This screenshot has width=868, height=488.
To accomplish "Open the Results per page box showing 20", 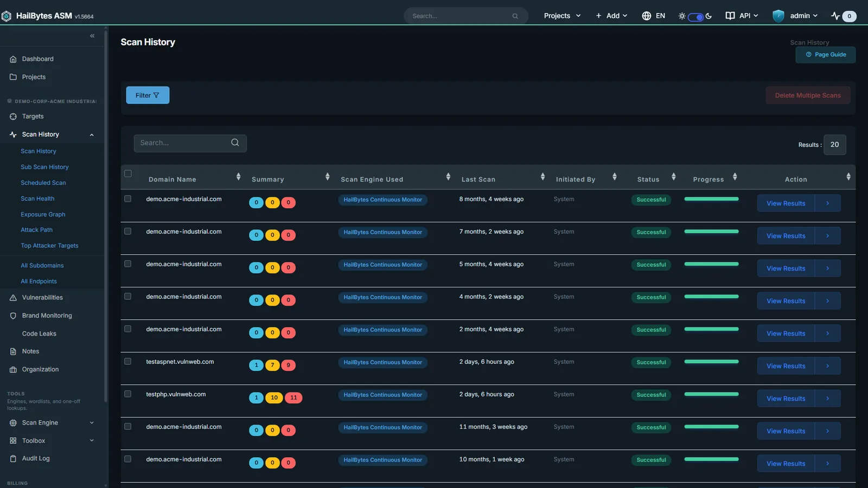I will 834,145.
